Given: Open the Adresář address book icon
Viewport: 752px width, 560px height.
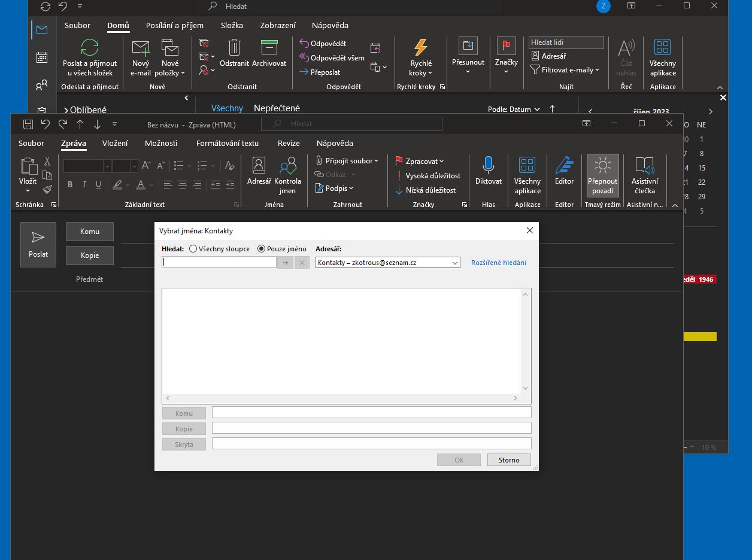Looking at the screenshot, I should point(259,166).
